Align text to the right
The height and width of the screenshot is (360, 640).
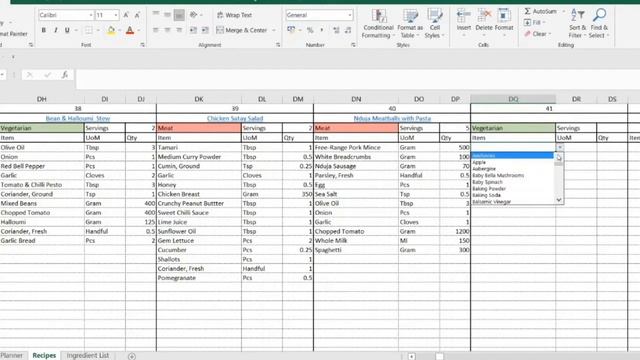[x=179, y=30]
